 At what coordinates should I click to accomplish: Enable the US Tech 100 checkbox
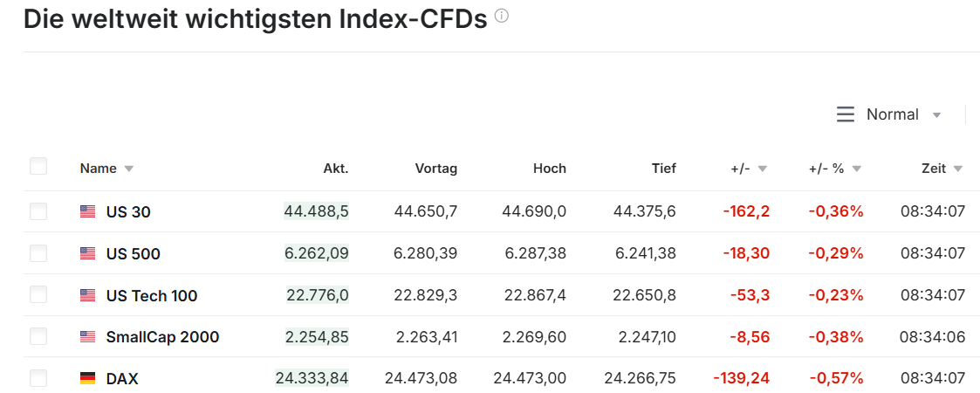[x=38, y=295]
